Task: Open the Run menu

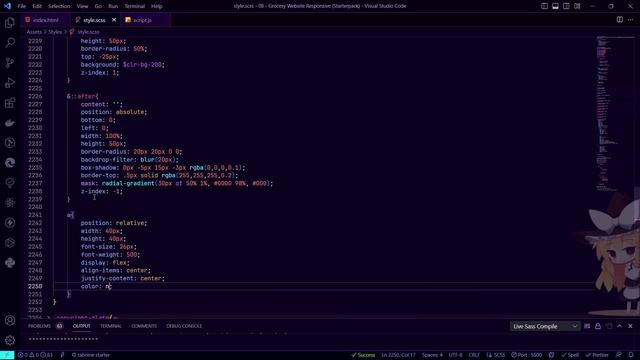Action: point(113,6)
